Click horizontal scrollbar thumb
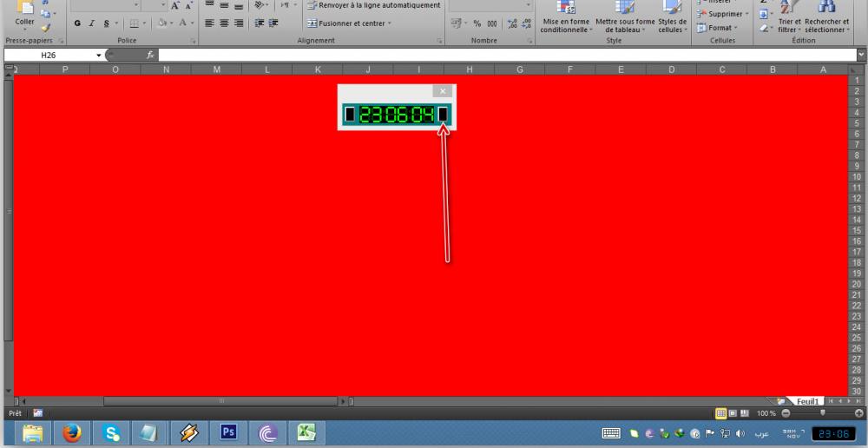868x448 pixels. point(220,401)
